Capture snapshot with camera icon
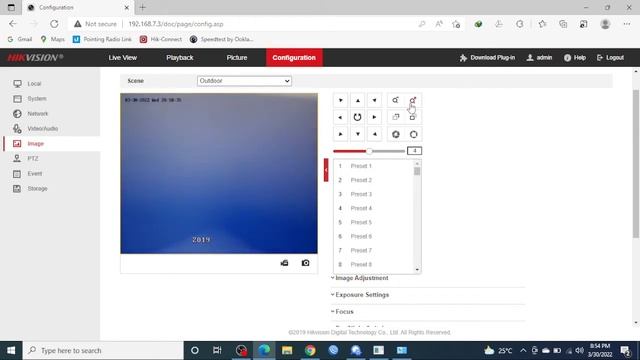Image resolution: width=640 pixels, height=360 pixels. (305, 263)
